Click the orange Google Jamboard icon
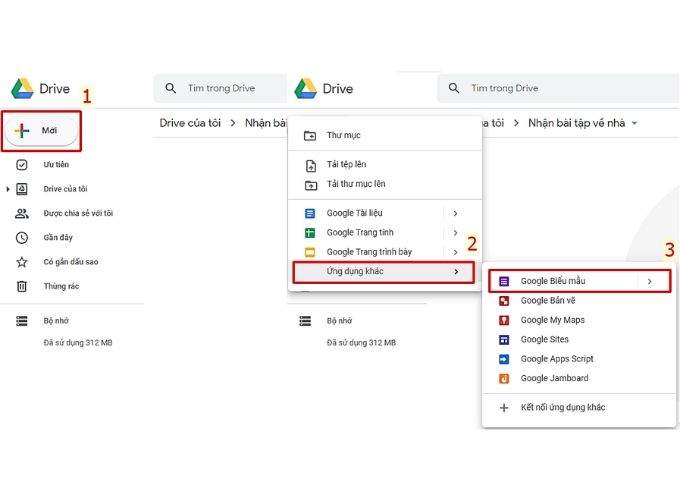This screenshot has height=500, width=680. pos(504,379)
